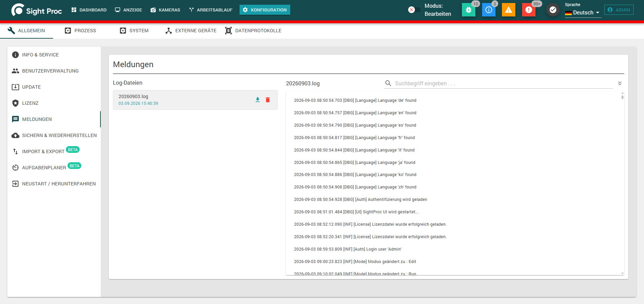The image size is (644, 304).
Task: Select Meldungen in sidebar
Action: 54,119
